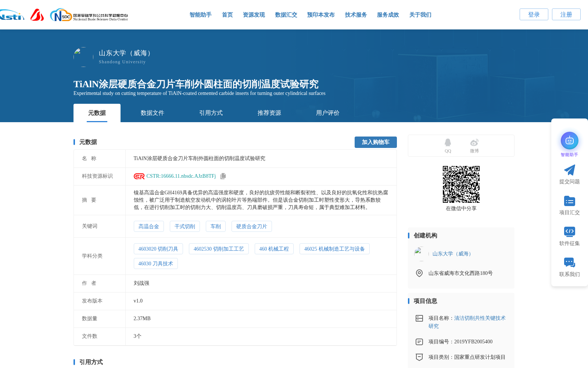Screen dimensions: 588x368
Task: Click the author name 刘战强
Action: click(141, 283)
